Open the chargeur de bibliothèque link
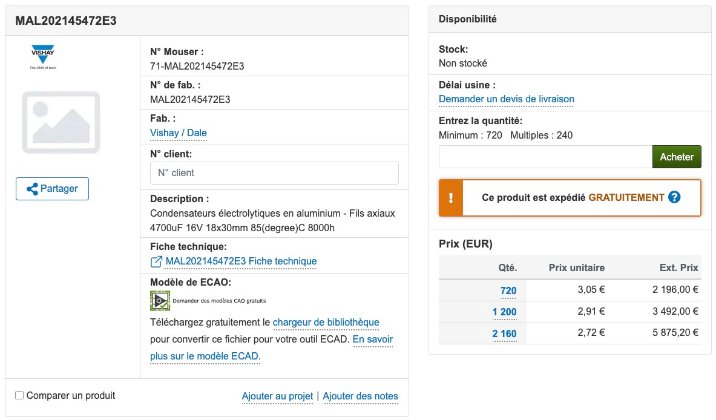The height and width of the screenshot is (420, 716). pyautogui.click(x=326, y=322)
